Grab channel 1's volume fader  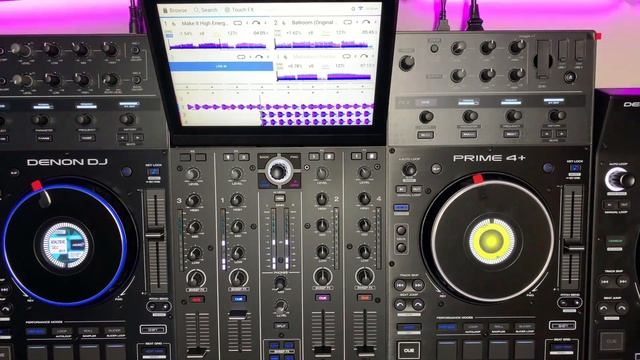(x=239, y=315)
